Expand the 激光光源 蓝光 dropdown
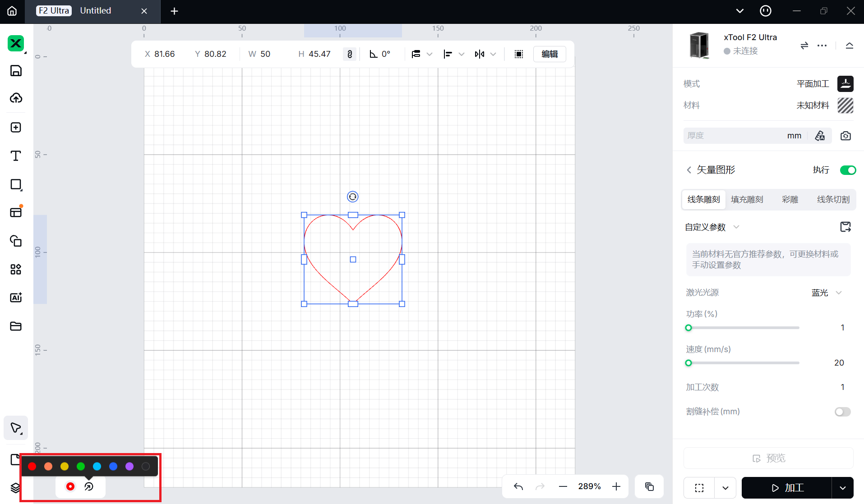 coord(827,293)
